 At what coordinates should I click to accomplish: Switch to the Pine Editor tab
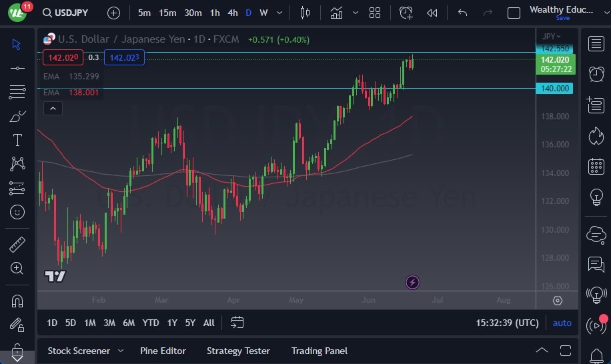click(163, 351)
